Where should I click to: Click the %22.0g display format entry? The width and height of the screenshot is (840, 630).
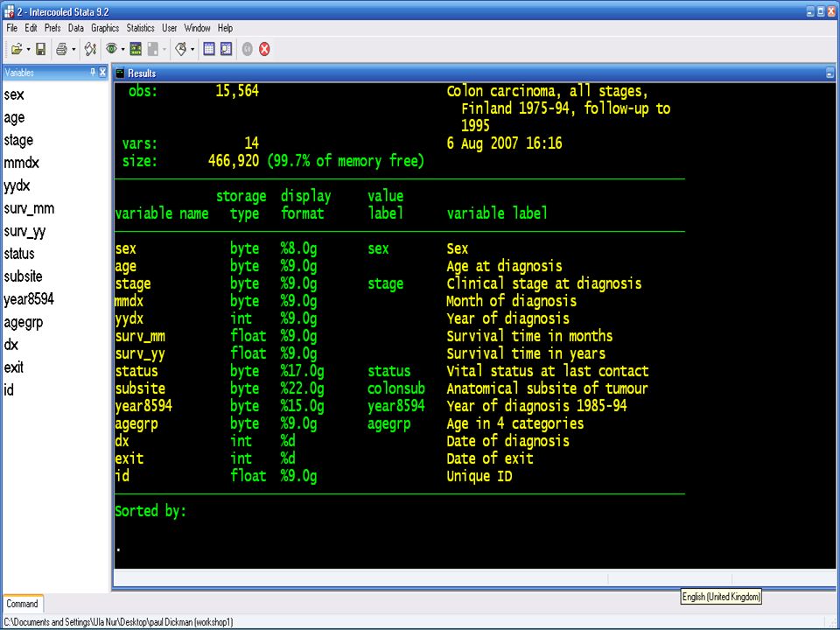click(x=302, y=388)
